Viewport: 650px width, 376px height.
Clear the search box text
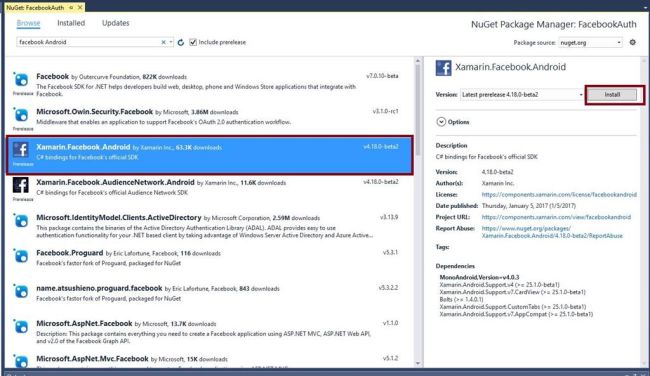tap(163, 42)
